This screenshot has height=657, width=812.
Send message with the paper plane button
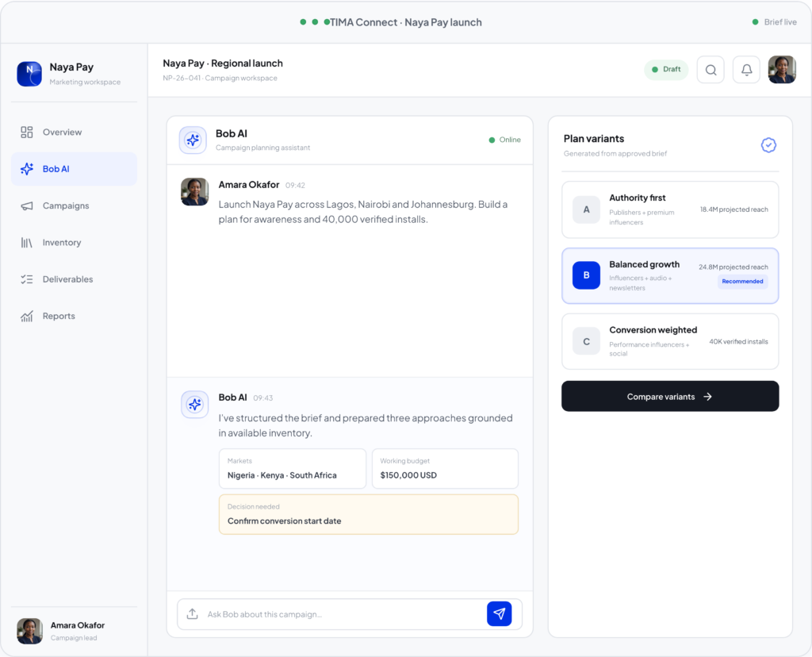(x=500, y=614)
